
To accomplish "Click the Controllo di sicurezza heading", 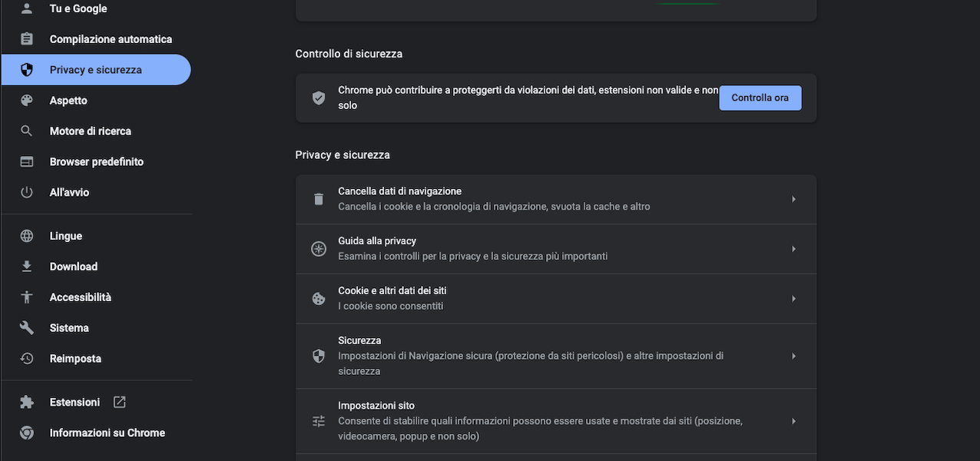I will (349, 54).
